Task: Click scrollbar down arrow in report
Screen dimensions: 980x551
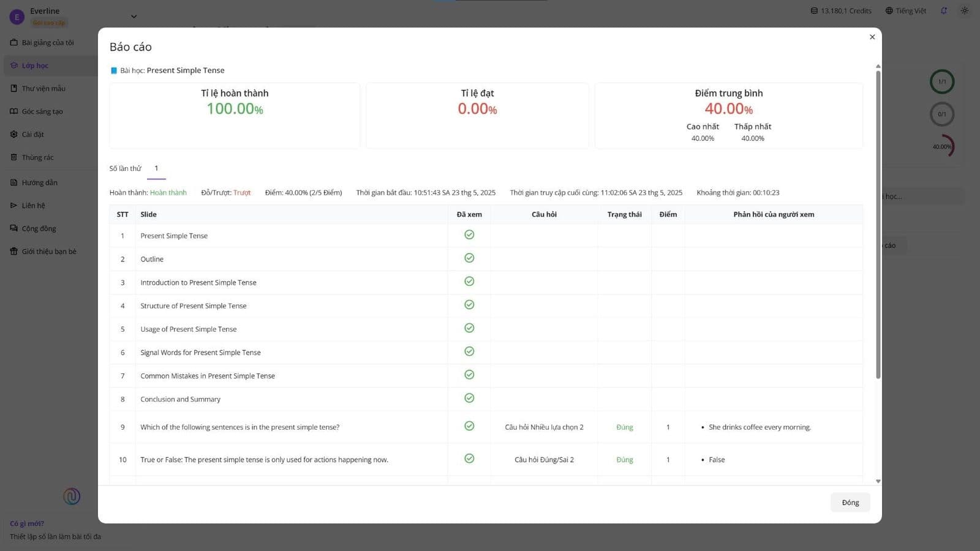Action: [x=878, y=481]
